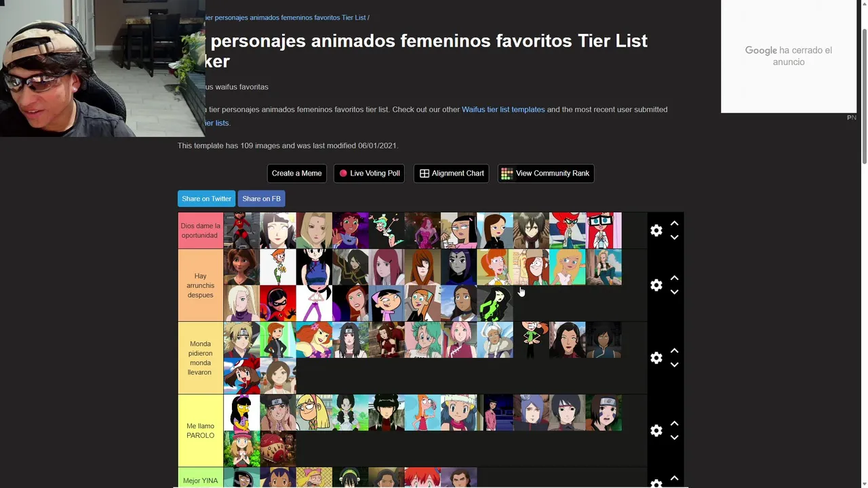
Task: Select Raven image in 'Hay arrunchis despues' row
Action: [458, 267]
